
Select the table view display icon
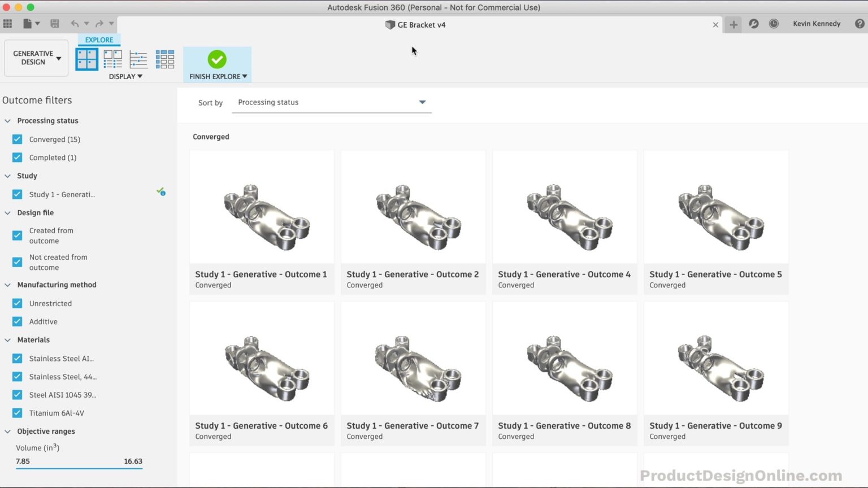pos(164,59)
